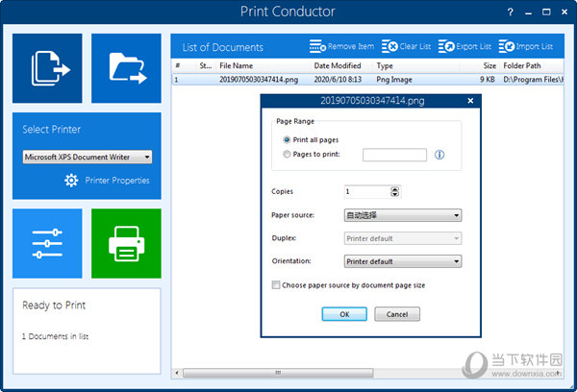This screenshot has height=392, width=577.
Task: Start printing with green printer tile
Action: (126, 243)
